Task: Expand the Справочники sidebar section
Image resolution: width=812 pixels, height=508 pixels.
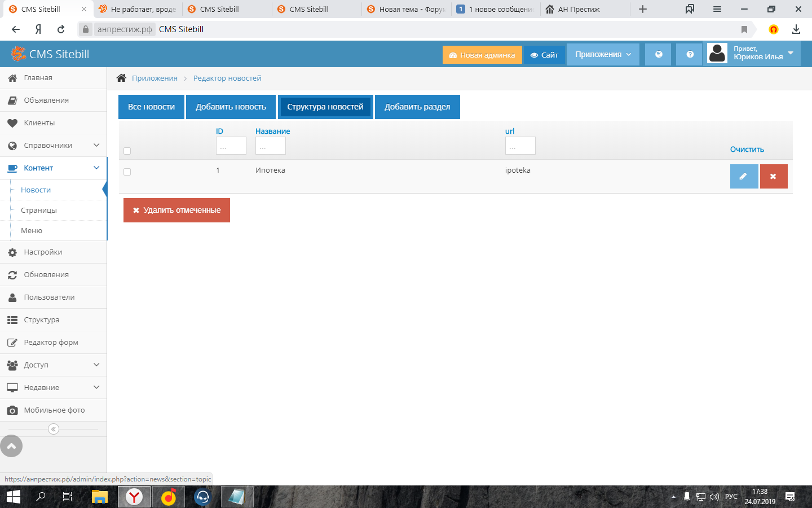Action: tap(54, 145)
